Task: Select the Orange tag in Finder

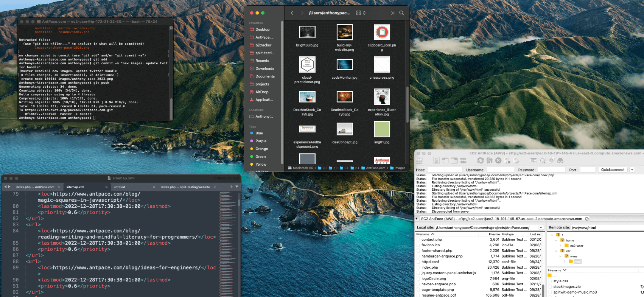Action: 261,149
